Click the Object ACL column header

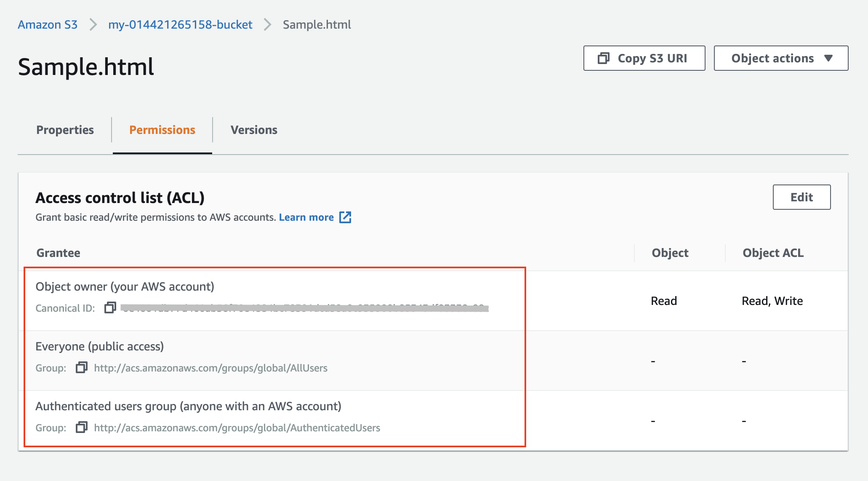[773, 253]
